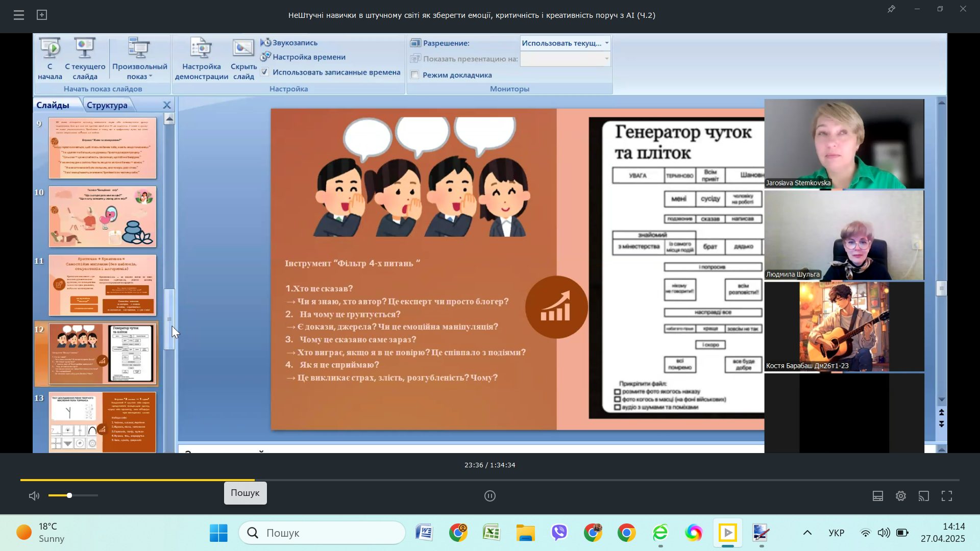Click 'Настройка времени' button

(x=308, y=57)
